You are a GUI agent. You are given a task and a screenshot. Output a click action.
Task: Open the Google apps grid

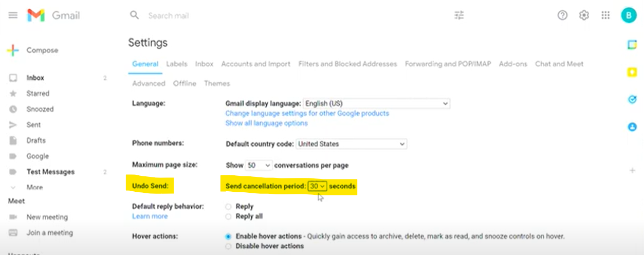click(x=605, y=15)
